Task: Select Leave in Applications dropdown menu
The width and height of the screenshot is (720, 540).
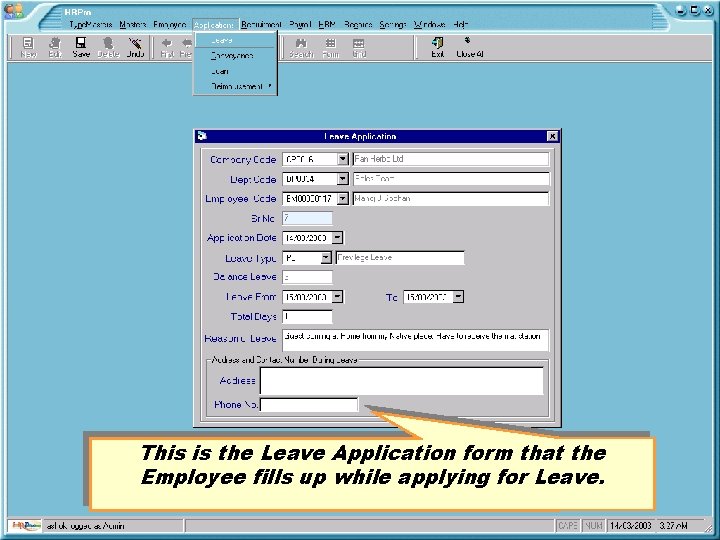Action: point(235,40)
